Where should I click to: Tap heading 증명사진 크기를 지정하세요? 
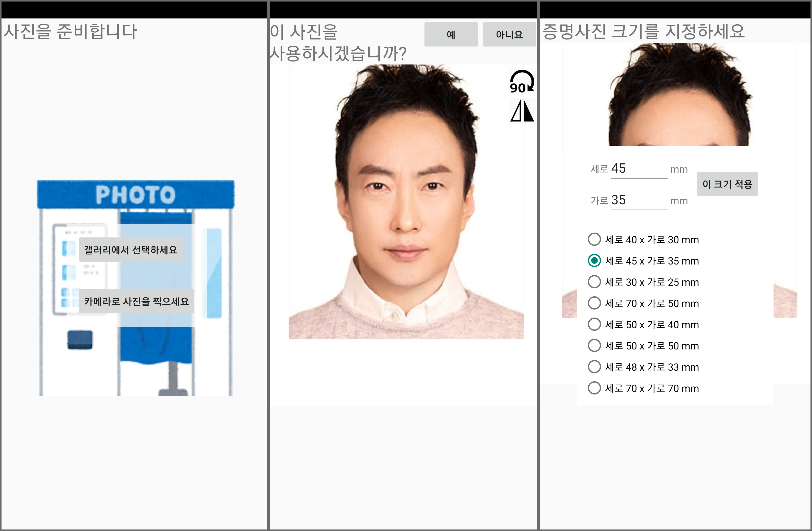click(644, 32)
